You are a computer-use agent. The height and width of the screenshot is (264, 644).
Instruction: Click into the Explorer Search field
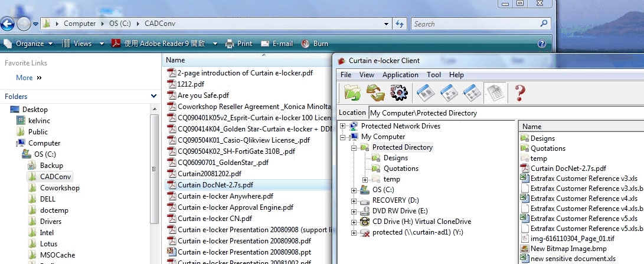click(x=475, y=24)
